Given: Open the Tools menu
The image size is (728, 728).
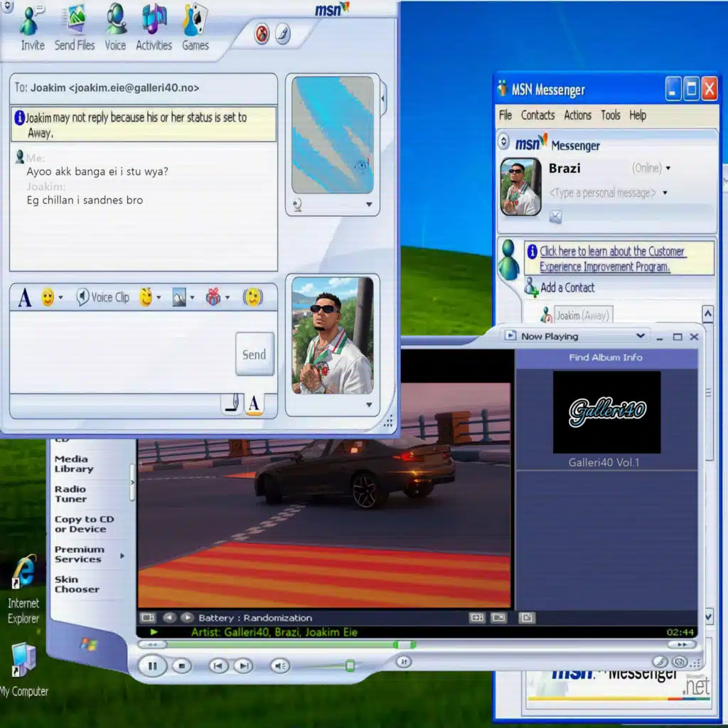Looking at the screenshot, I should pyautogui.click(x=610, y=115).
